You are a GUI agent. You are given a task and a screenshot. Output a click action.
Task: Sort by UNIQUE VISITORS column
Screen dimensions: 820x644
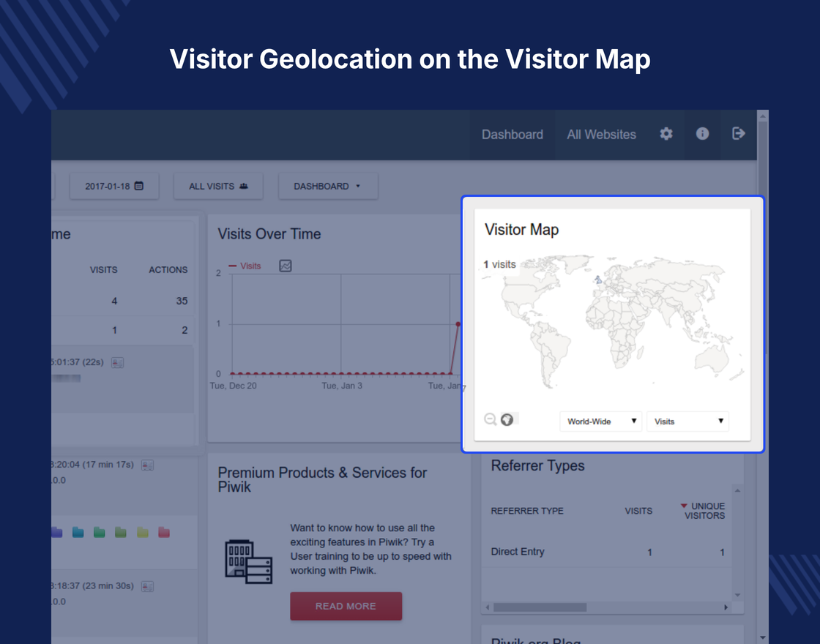703,511
